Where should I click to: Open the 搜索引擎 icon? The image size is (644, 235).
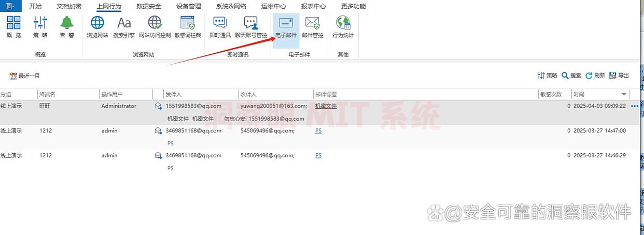click(124, 27)
